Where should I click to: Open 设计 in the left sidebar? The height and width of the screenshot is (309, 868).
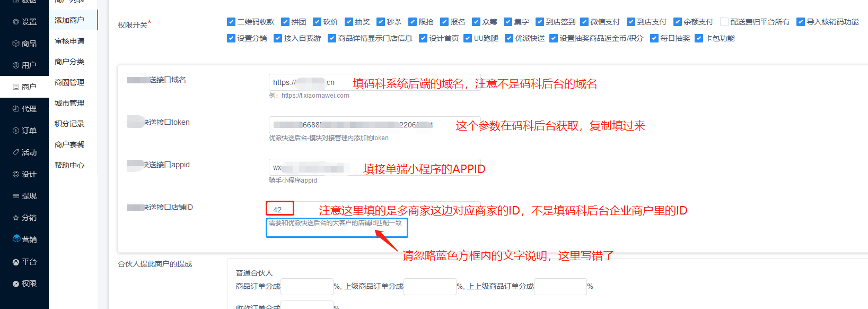point(24,174)
